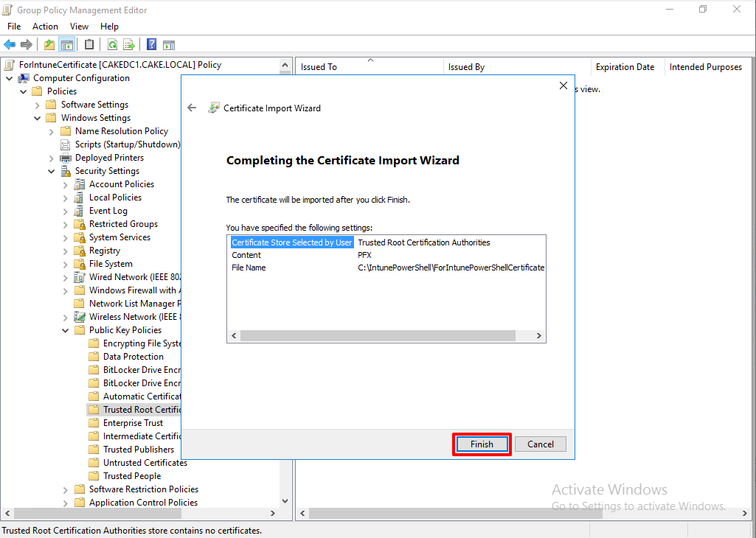Collapse the Public Key Policies node
The height and width of the screenshot is (538, 756).
click(66, 330)
